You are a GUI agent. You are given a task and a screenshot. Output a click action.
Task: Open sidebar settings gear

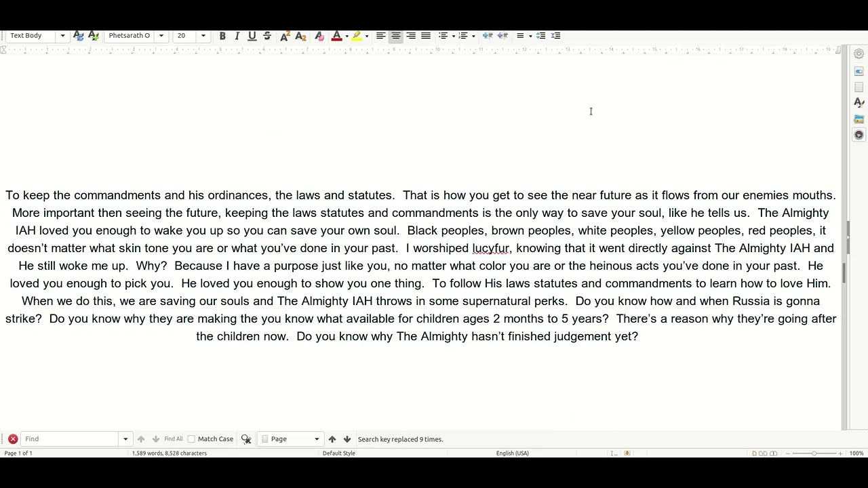click(859, 54)
